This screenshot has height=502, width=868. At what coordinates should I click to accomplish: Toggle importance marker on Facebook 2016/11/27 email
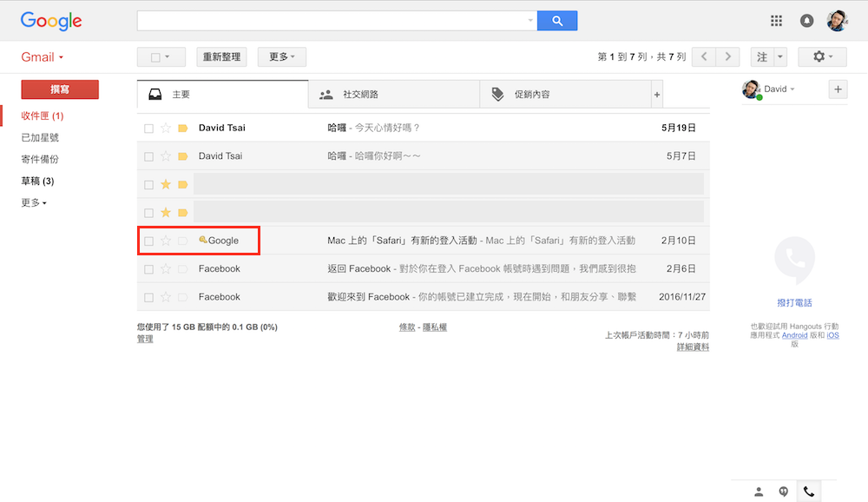pyautogui.click(x=182, y=297)
